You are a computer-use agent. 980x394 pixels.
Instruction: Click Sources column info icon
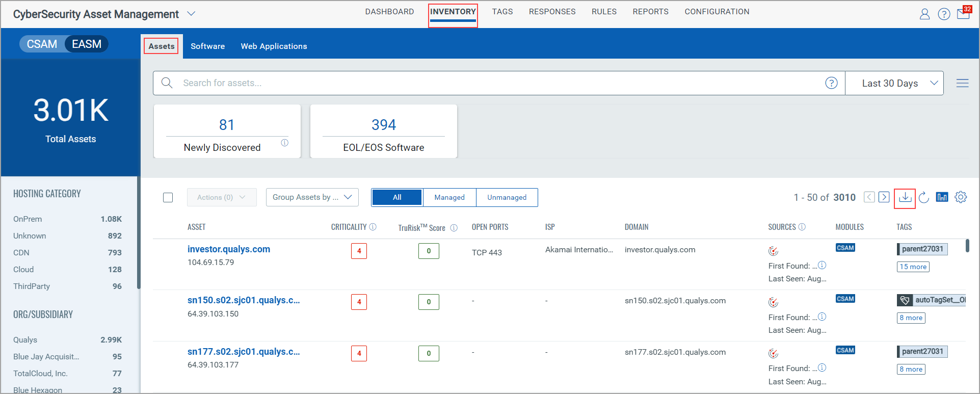point(802,227)
